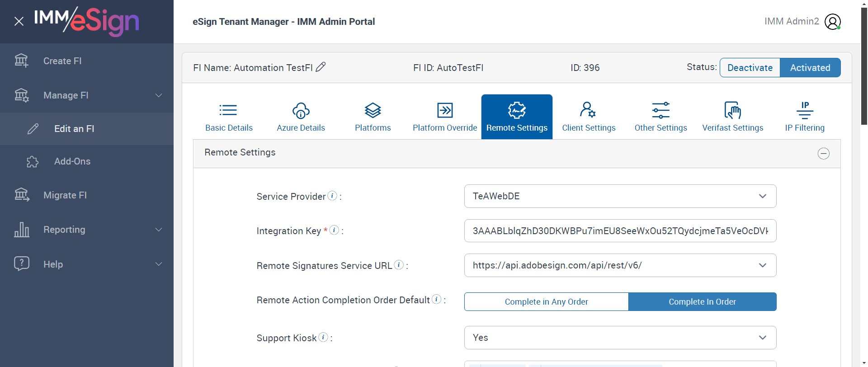Screen dimensions: 868x367
Task: Click into the Integration Key field
Action: [620, 231]
